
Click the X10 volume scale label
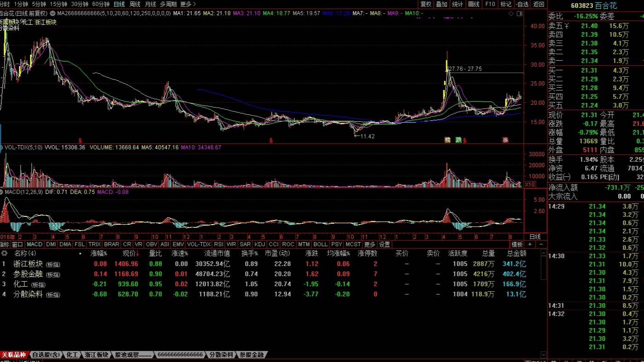point(530,184)
